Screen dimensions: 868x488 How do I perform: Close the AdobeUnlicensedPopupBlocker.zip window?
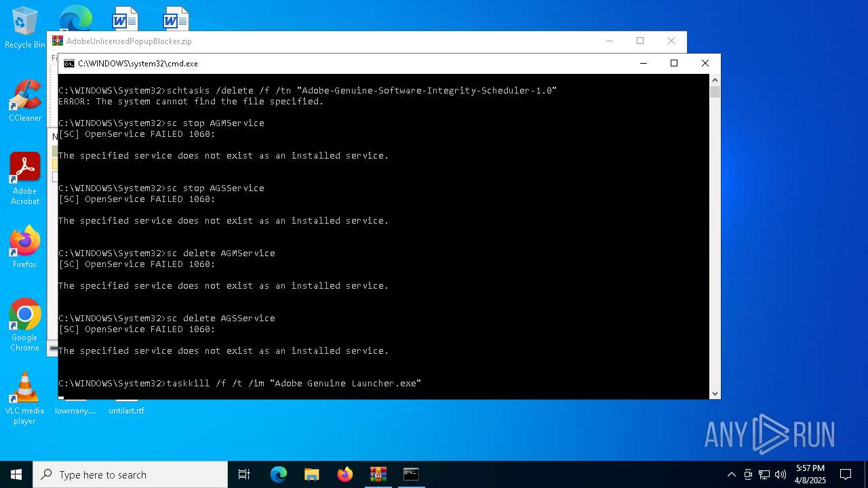point(671,41)
